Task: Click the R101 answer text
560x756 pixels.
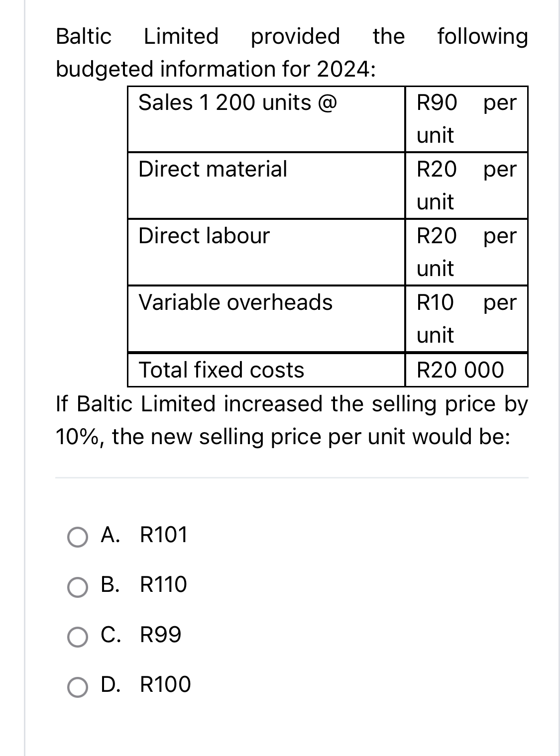Action: pos(164,535)
